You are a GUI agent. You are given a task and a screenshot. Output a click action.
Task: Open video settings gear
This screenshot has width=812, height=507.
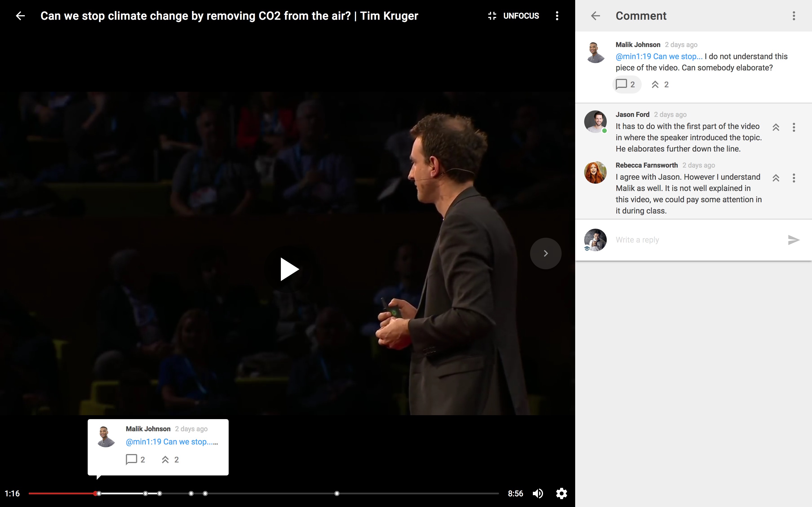(x=561, y=493)
